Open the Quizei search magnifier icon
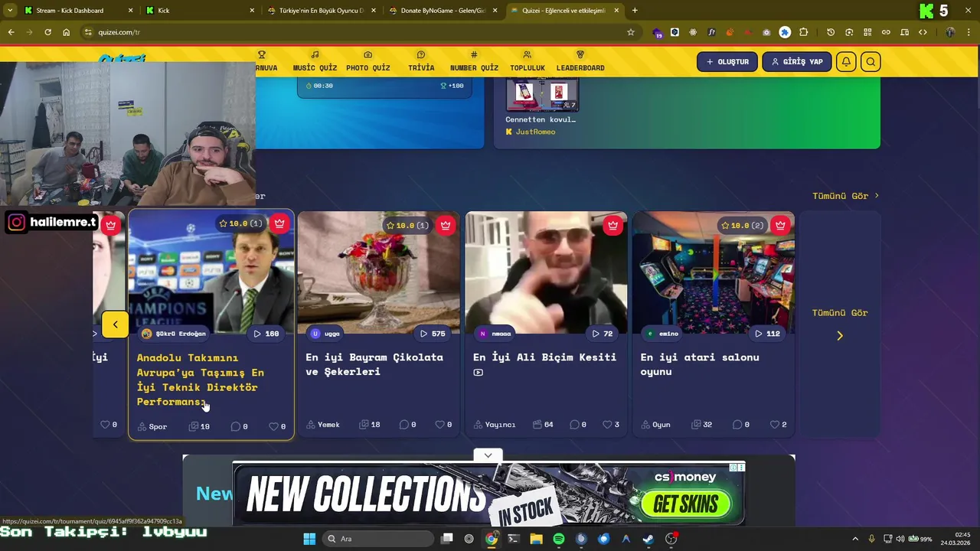 (x=871, y=62)
